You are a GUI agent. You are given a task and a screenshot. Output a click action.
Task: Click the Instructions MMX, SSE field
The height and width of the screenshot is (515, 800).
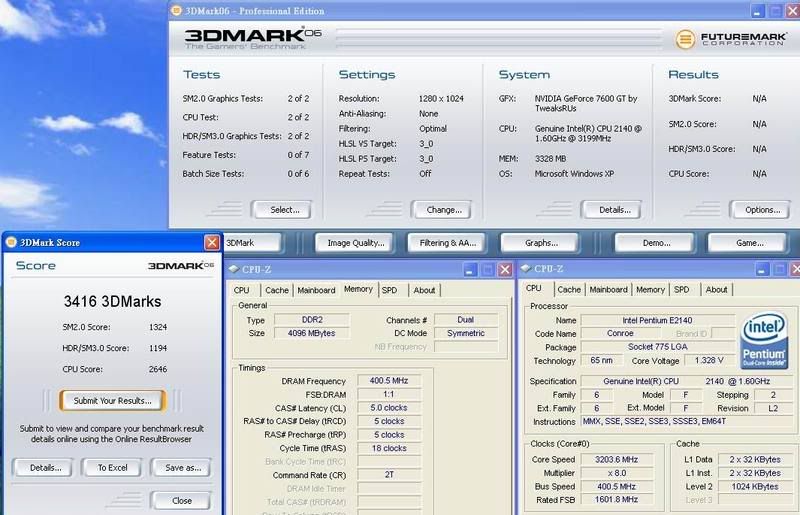coord(687,422)
